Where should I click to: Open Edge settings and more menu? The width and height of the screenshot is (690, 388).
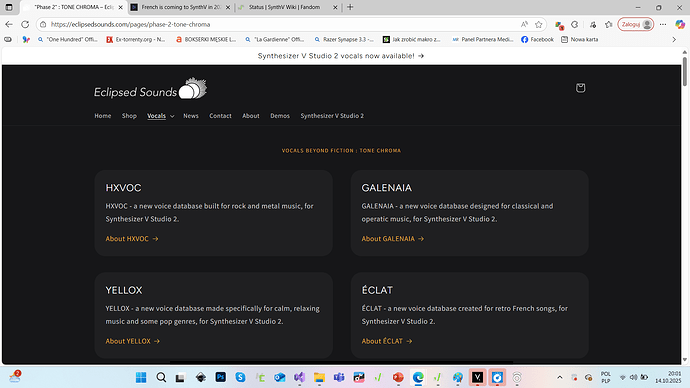[663, 24]
